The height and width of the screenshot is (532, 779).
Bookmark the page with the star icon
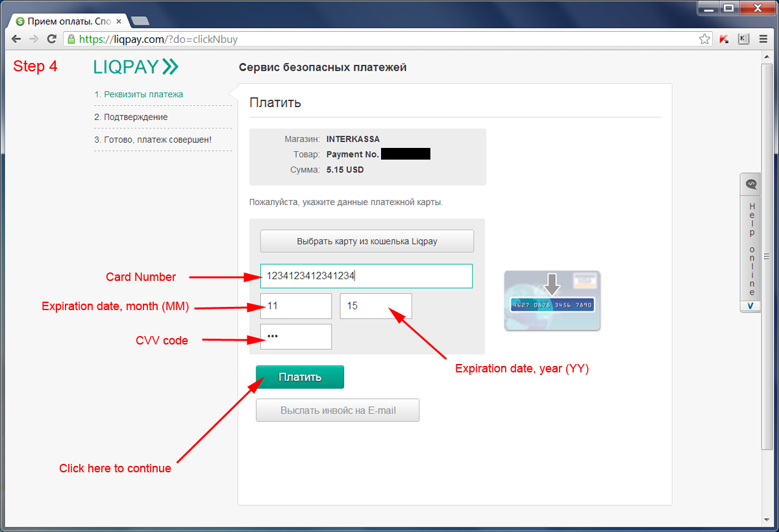point(704,39)
